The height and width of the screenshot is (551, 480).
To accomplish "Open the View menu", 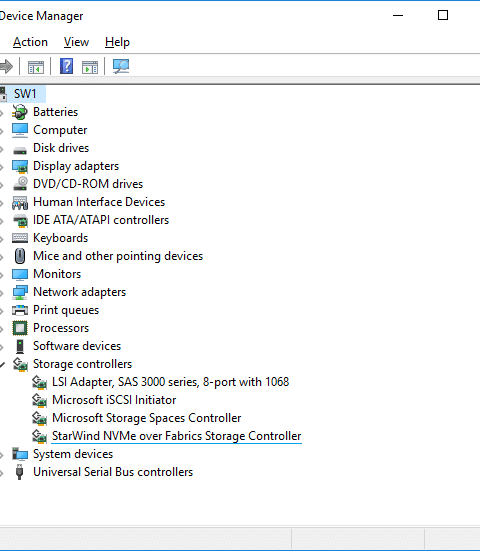I will point(76,42).
